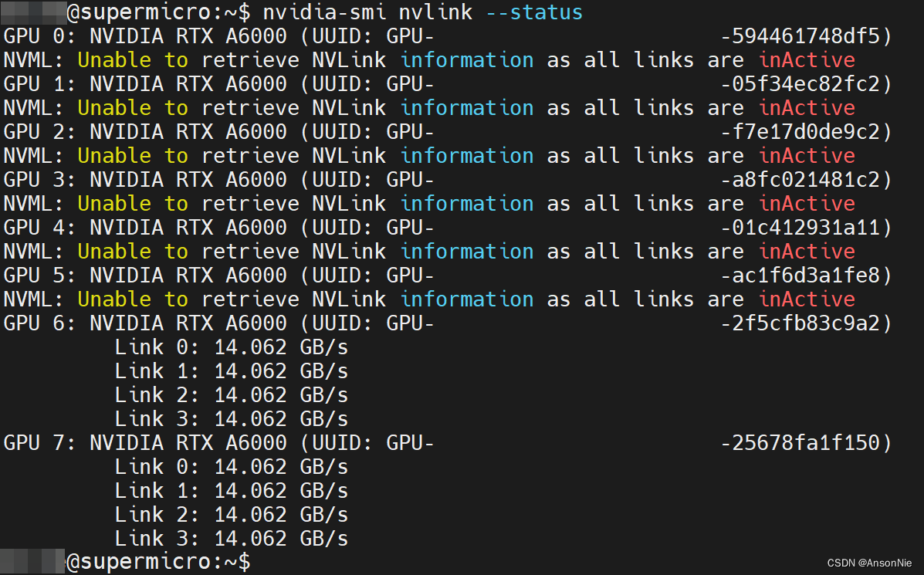924x575 pixels.
Task: Select the GPU 7 device line
Action: (216, 442)
